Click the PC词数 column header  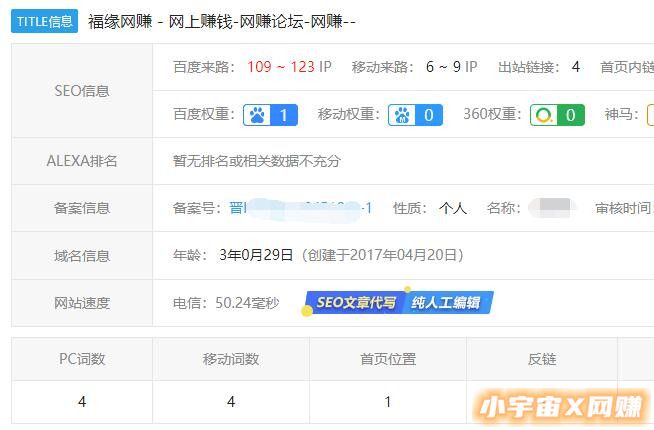pyautogui.click(x=82, y=359)
